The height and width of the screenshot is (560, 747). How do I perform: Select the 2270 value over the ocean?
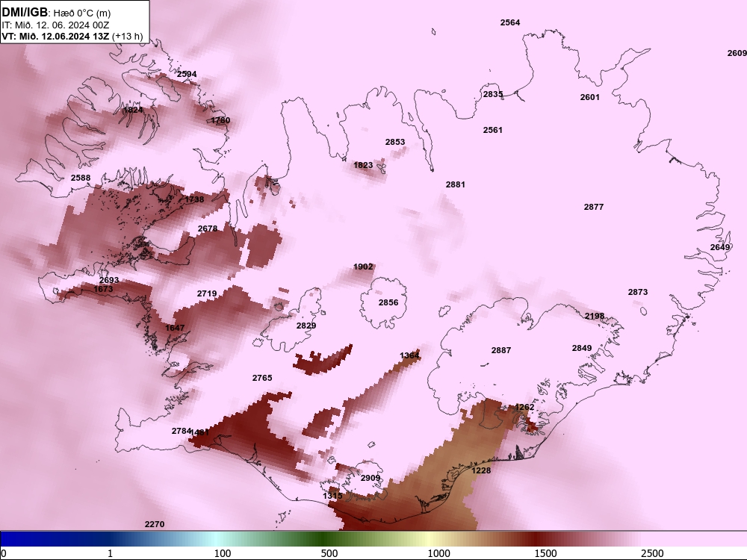coord(155,524)
